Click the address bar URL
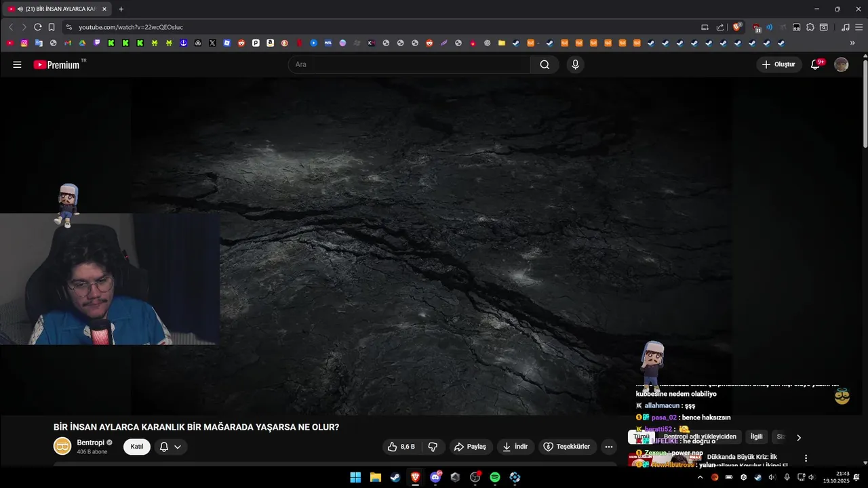This screenshot has height=488, width=868. [x=131, y=27]
